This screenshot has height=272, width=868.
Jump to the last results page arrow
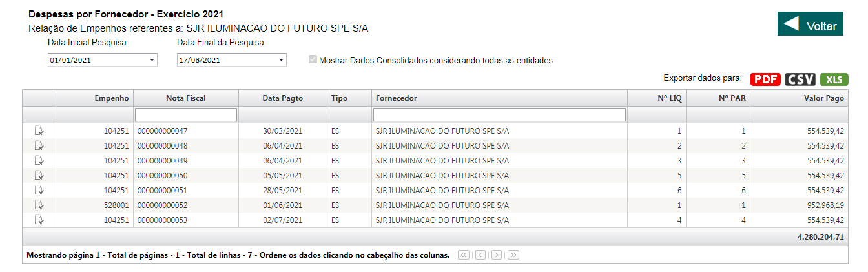point(513,255)
